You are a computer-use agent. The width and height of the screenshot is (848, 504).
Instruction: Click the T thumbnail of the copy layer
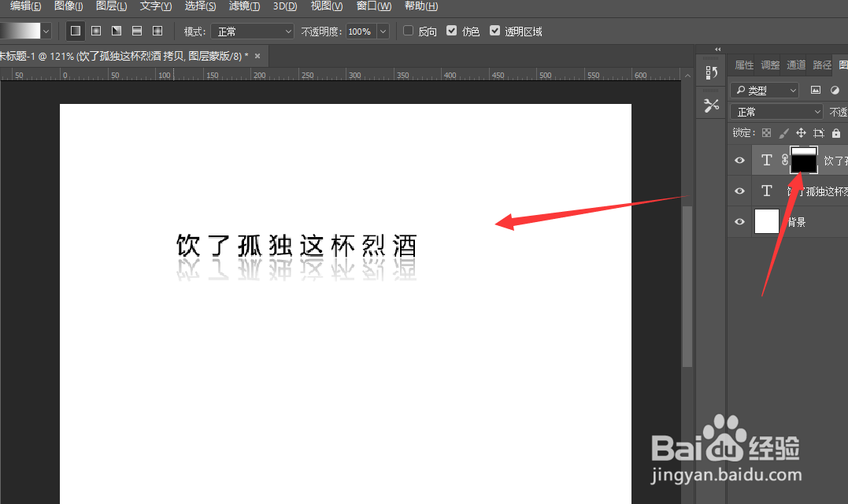tap(766, 160)
